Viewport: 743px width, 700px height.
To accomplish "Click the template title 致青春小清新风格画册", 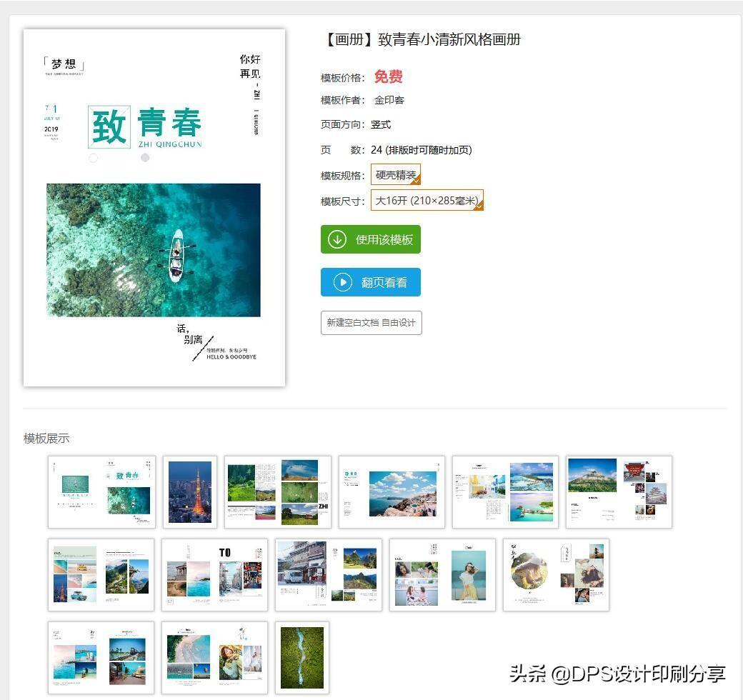I will [x=422, y=40].
